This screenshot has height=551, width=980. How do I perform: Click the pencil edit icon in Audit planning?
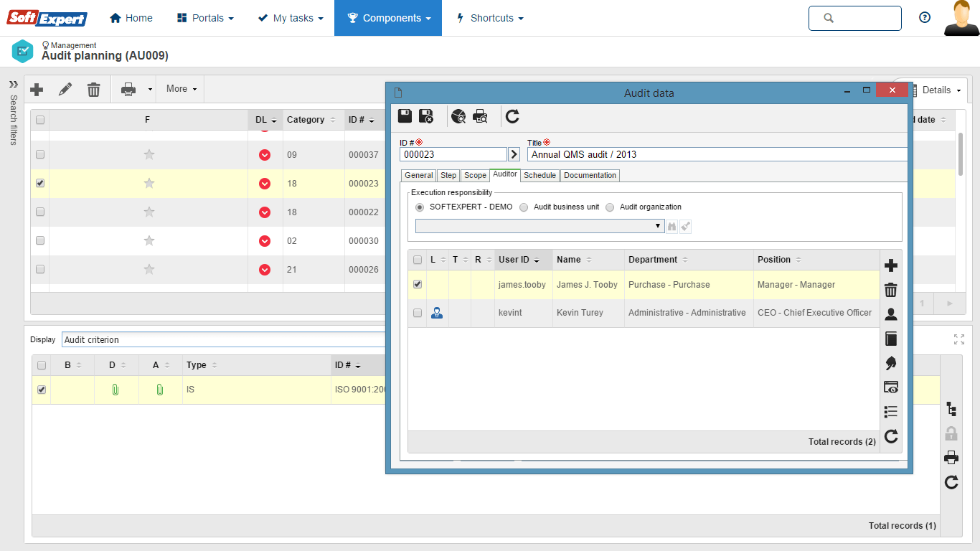tap(65, 89)
